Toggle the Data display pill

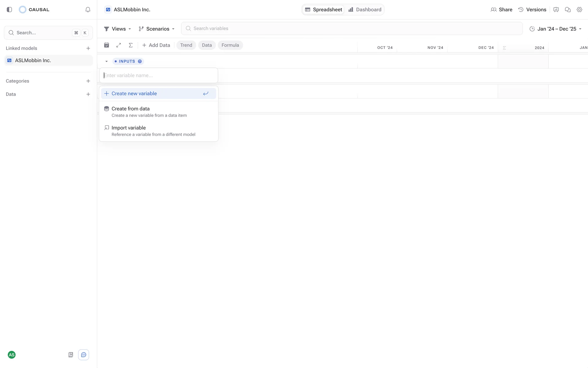207,45
